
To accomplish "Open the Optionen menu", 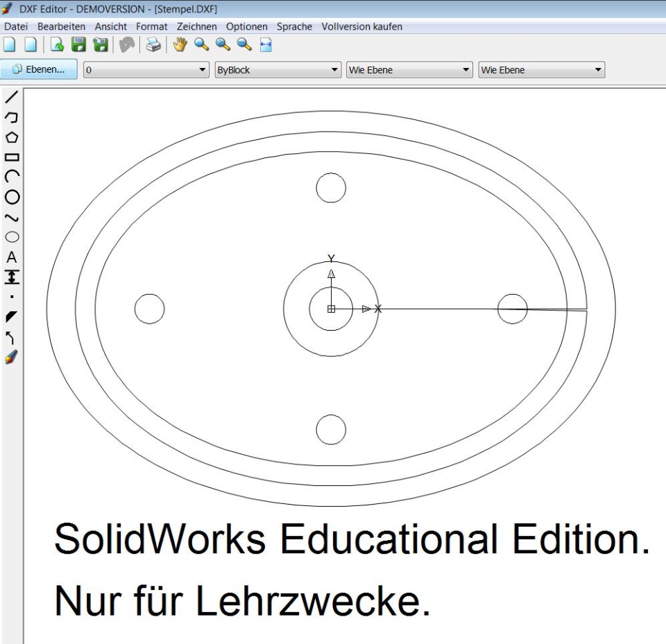I will pyautogui.click(x=247, y=26).
